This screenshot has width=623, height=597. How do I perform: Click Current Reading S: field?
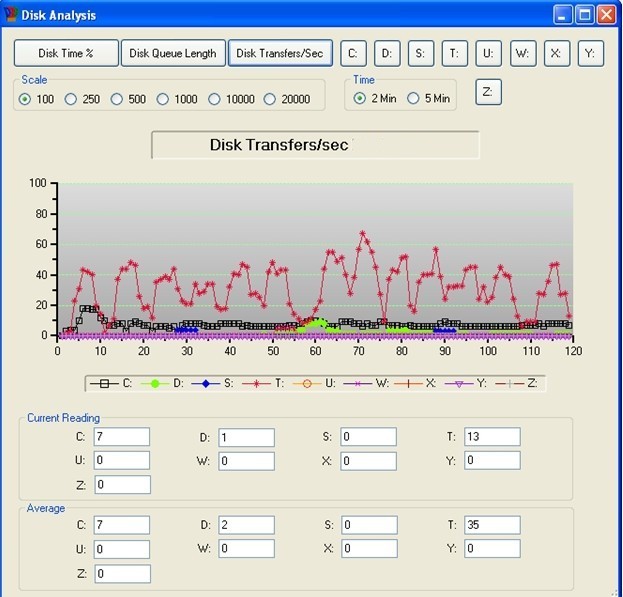pyautogui.click(x=368, y=437)
